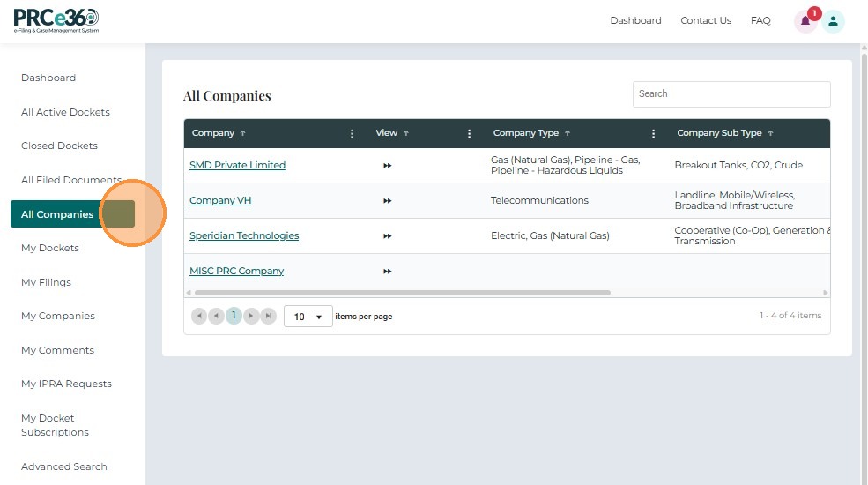Click the 1 - 4 of 4 items text
This screenshot has width=868, height=485.
[790, 316]
